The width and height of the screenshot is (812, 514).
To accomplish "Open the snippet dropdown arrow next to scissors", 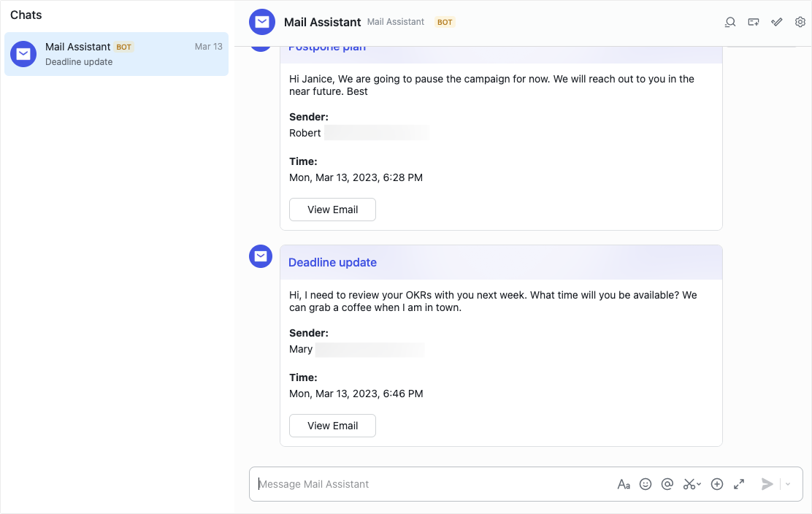I will 697,484.
